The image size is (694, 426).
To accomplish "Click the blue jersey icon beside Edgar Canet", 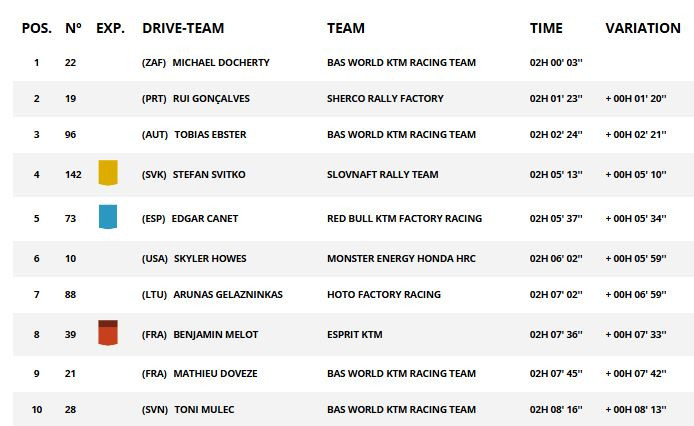I will point(108,217).
